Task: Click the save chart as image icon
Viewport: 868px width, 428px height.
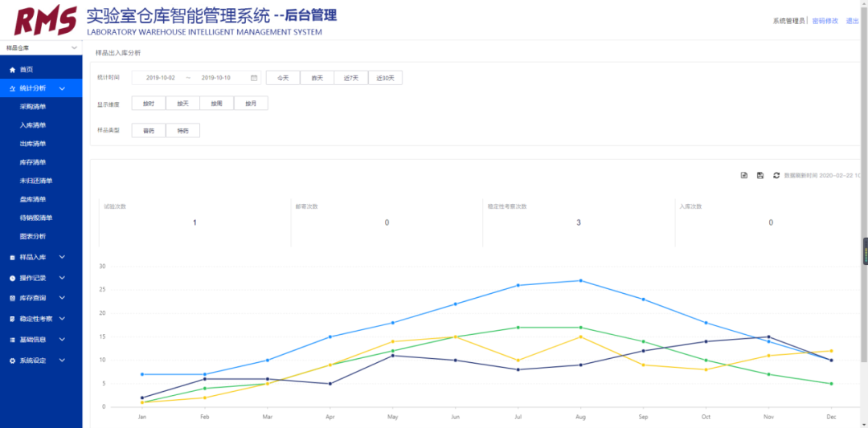Action: (760, 175)
